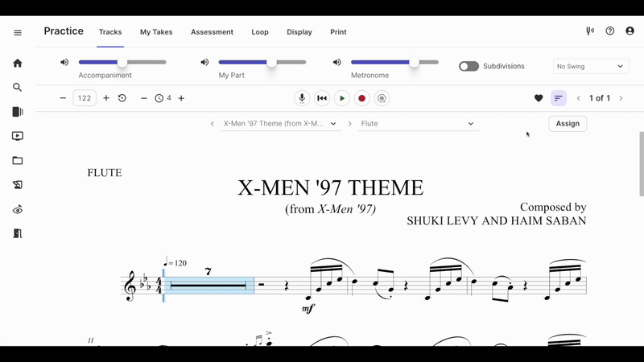Image resolution: width=644 pixels, height=362 pixels.
Task: Click the My Part volume slider
Action: pos(262,63)
